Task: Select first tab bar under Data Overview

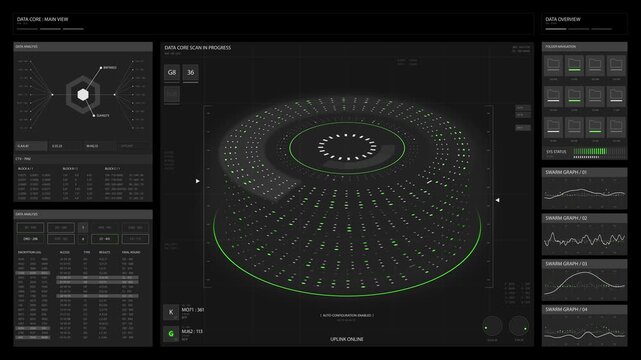Action: point(556,29)
